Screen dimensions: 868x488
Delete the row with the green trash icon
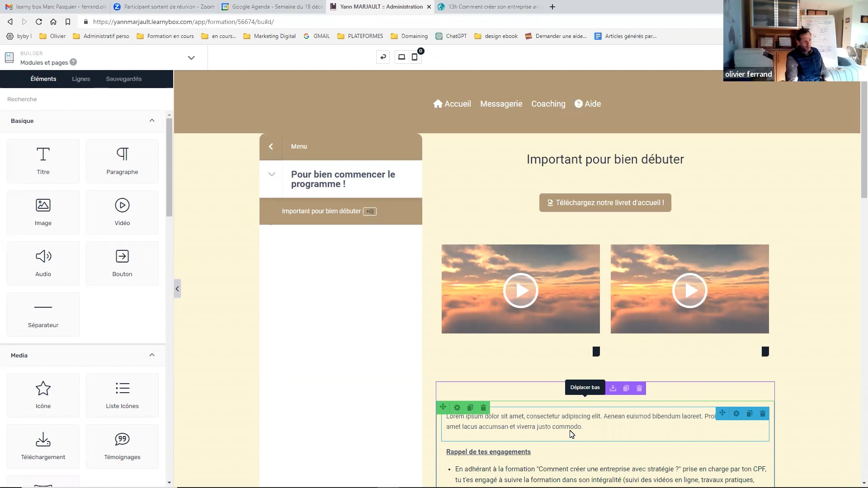click(x=483, y=407)
